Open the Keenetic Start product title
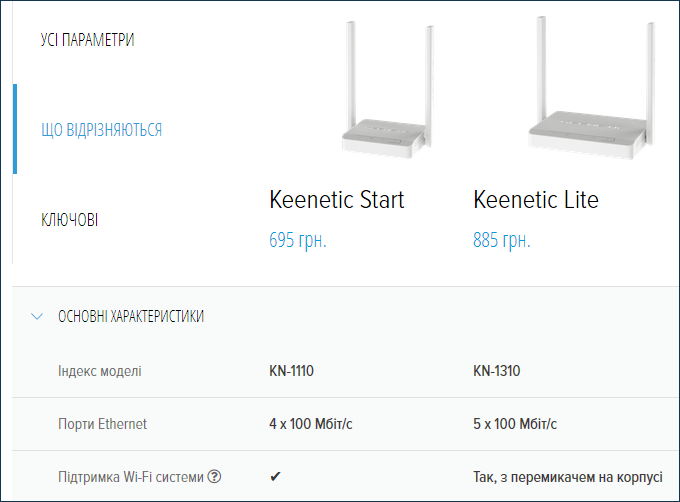Screen dimensions: 680x502 pyautogui.click(x=337, y=199)
